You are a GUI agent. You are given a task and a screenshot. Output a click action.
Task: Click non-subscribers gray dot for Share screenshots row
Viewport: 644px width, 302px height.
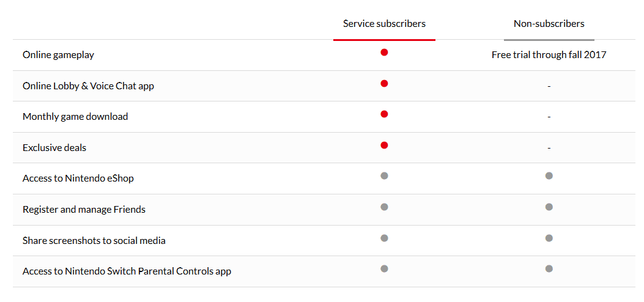click(549, 238)
